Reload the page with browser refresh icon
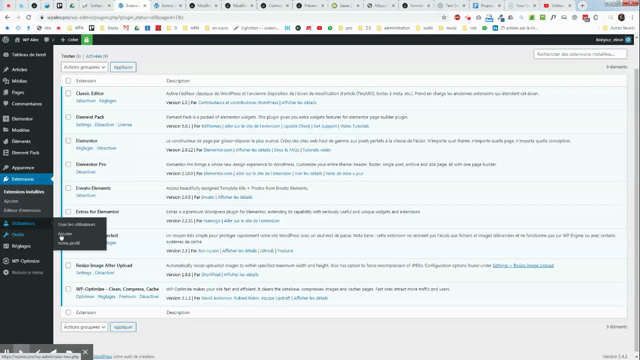This screenshot has height=360, width=640. pos(28,18)
